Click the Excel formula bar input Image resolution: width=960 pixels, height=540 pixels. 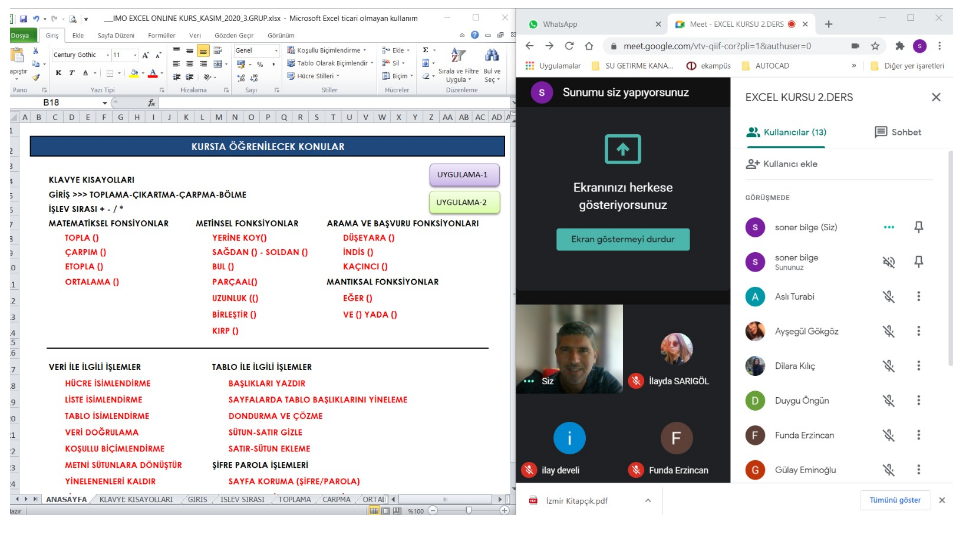[334, 103]
